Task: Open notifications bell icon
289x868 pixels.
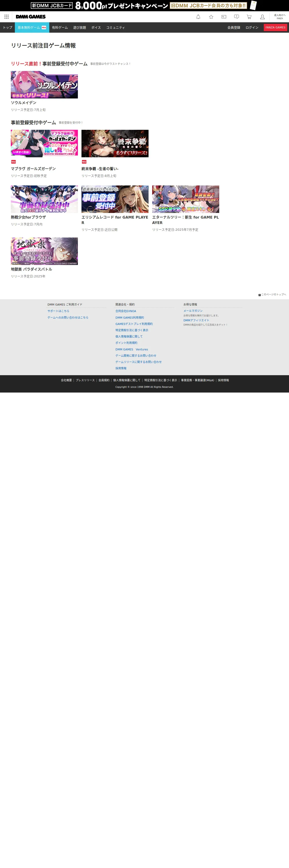Action: coord(198,17)
